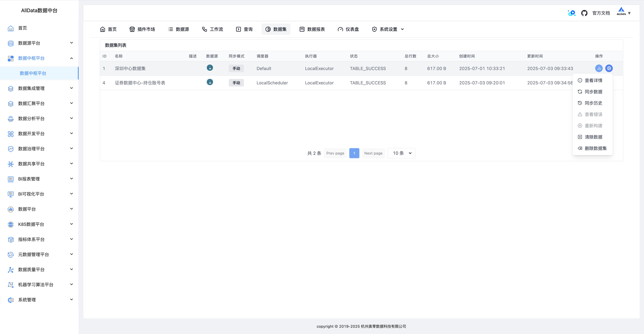Click the 数据治理平台 chart icon
This screenshot has width=644, height=334.
tap(10, 149)
